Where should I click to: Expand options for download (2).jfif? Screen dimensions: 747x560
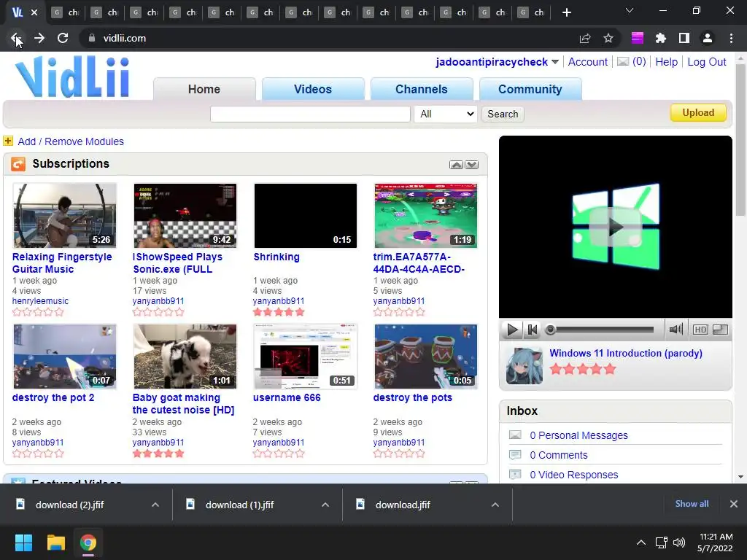(x=155, y=505)
